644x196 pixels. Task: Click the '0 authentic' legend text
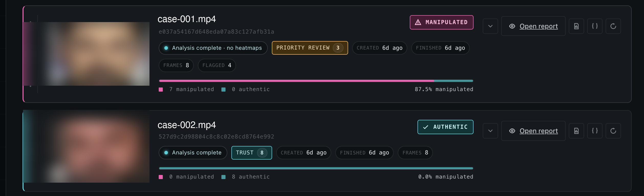coord(251,89)
